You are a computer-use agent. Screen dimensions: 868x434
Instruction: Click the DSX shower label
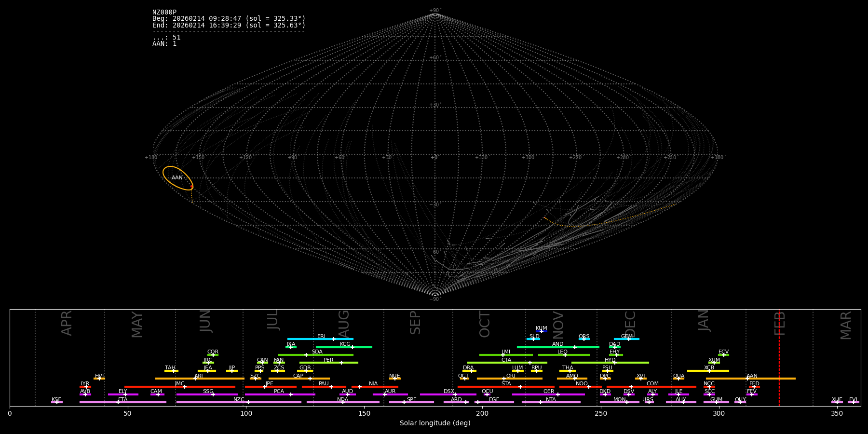449,392
